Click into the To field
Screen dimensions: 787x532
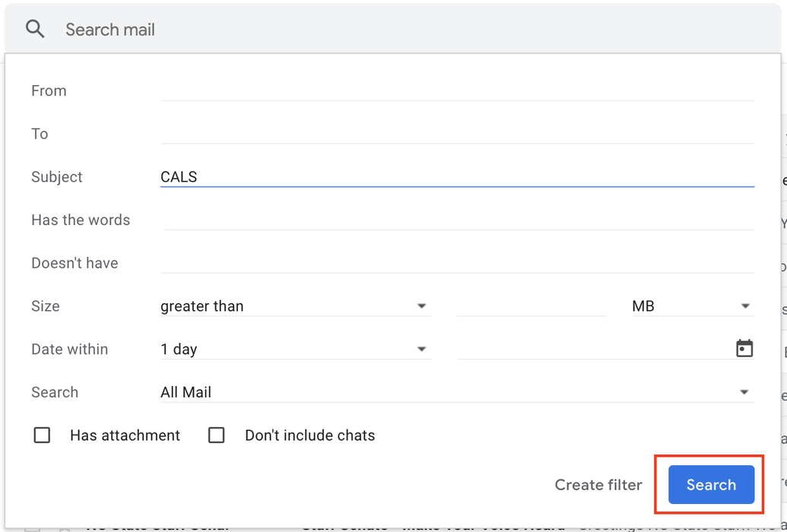(456, 134)
